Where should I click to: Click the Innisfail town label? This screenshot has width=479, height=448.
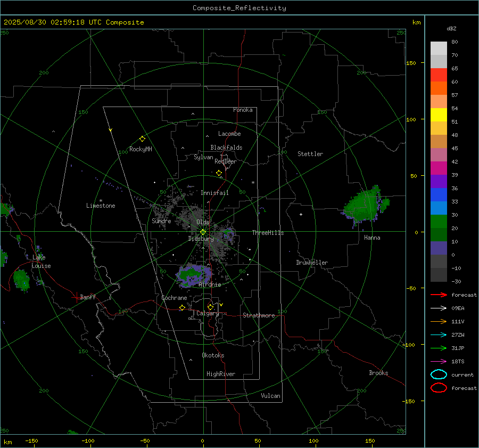[x=214, y=193]
